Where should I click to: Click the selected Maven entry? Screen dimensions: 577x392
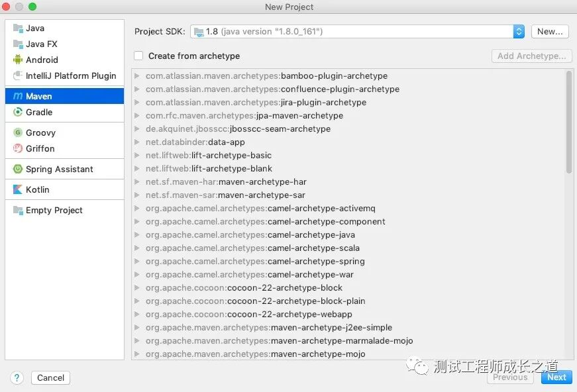[64, 96]
